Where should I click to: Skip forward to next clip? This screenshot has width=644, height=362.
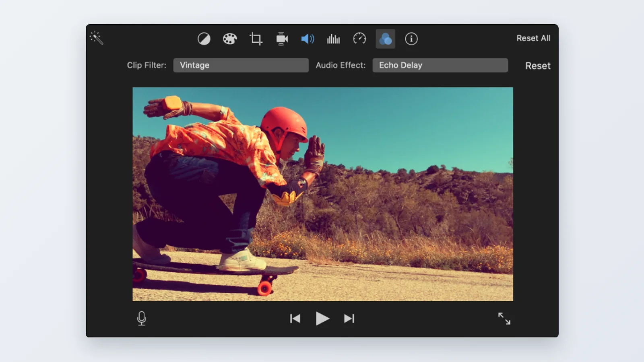[x=349, y=319]
